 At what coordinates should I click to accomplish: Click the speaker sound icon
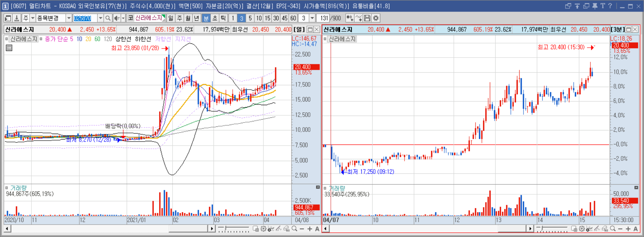(116, 18)
